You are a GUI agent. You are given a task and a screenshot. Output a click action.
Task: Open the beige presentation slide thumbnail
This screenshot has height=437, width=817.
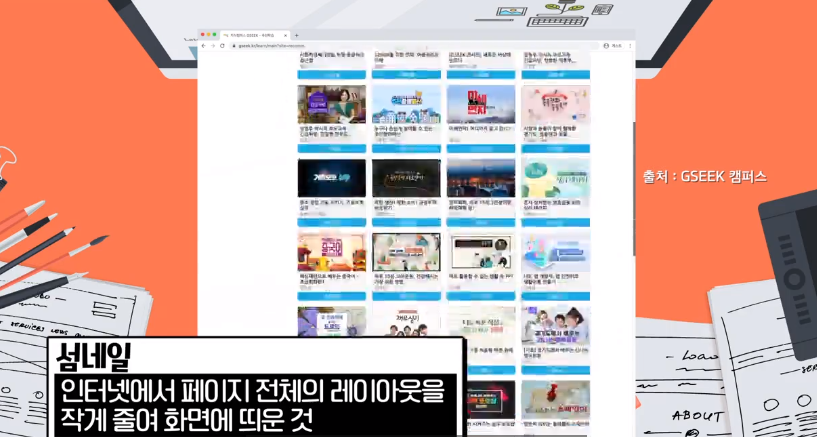coord(481,252)
